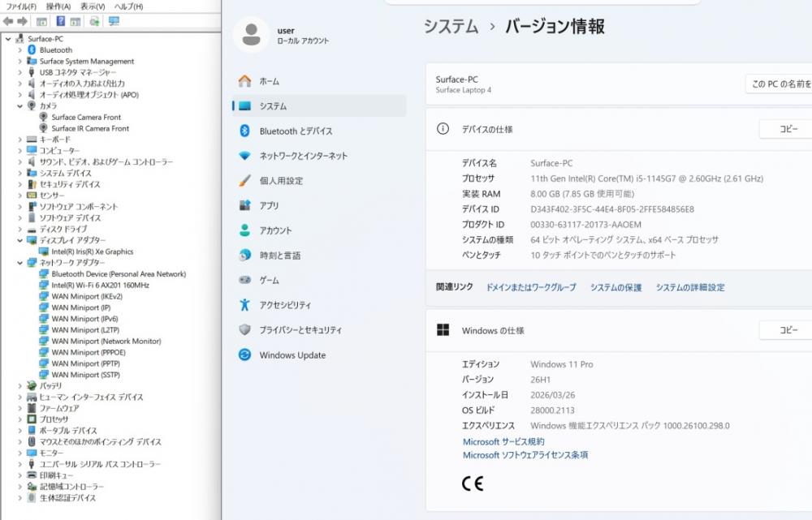Open the アカウント person icon
Screen dimensions: 812x520
[245, 230]
